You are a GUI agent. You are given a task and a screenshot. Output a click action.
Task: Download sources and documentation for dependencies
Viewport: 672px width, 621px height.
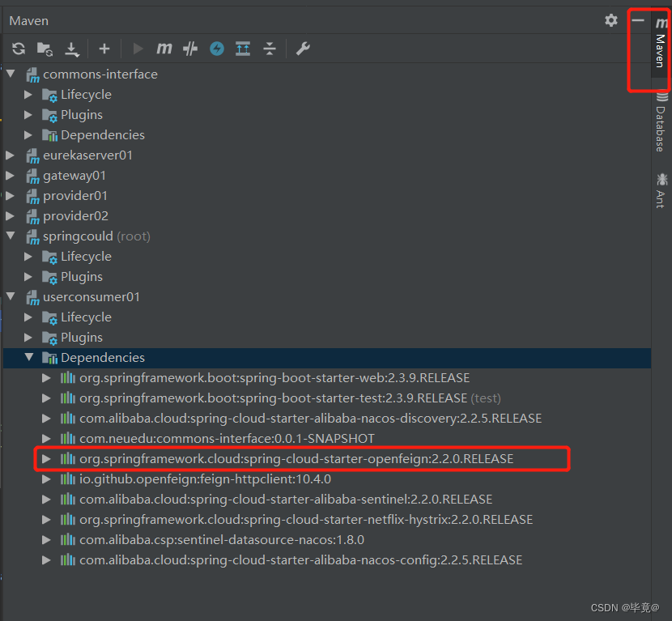pos(72,49)
